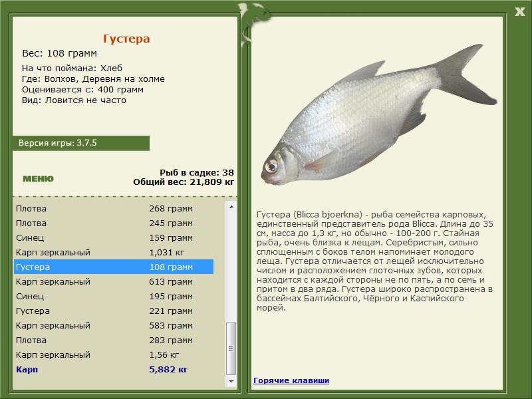Select Карп зеркальный 1,031 кг entry
This screenshot has width=532, height=399.
tap(114, 253)
